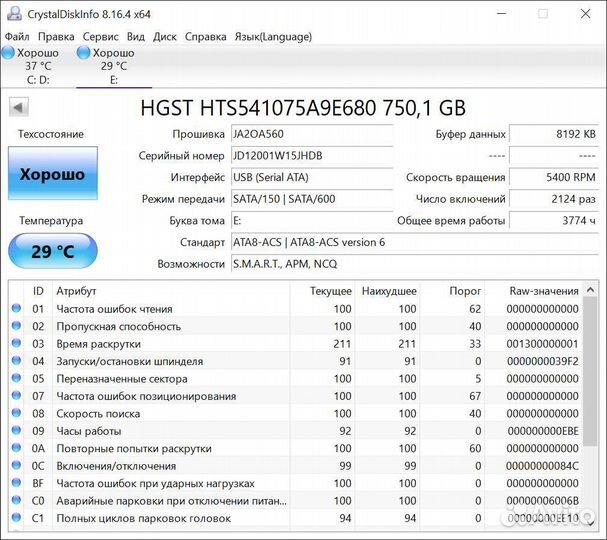The image size is (607, 540).
Task: Open the Правка menu
Action: [56, 37]
